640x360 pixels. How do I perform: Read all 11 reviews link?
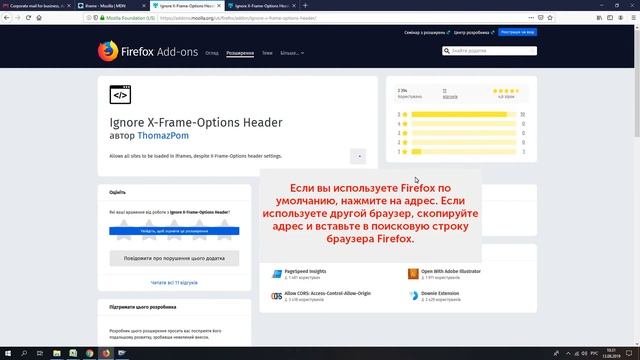(174, 282)
